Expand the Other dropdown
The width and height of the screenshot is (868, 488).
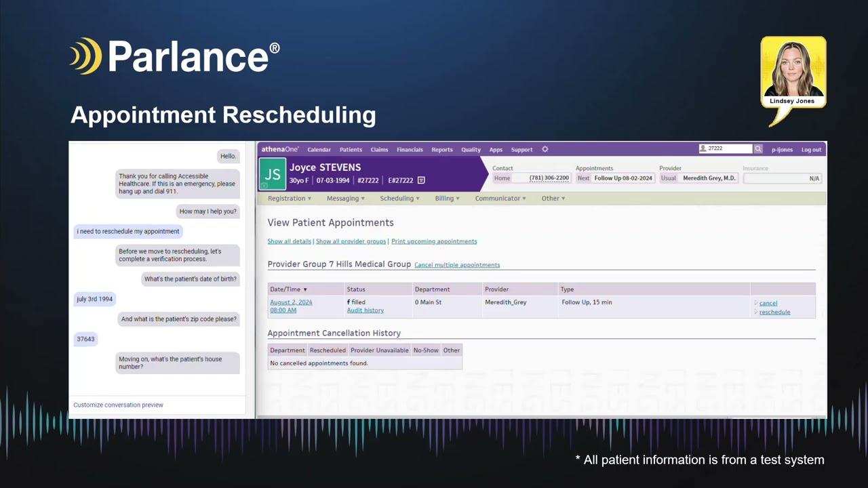pyautogui.click(x=553, y=199)
